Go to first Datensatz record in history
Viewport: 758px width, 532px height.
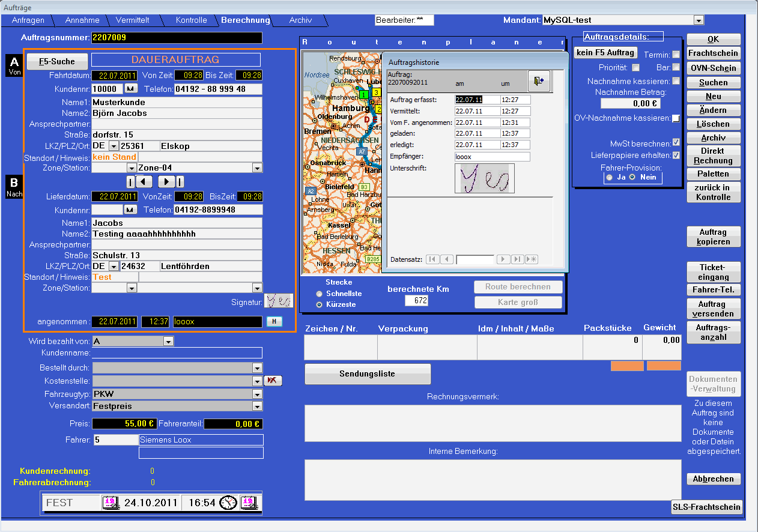[432, 259]
